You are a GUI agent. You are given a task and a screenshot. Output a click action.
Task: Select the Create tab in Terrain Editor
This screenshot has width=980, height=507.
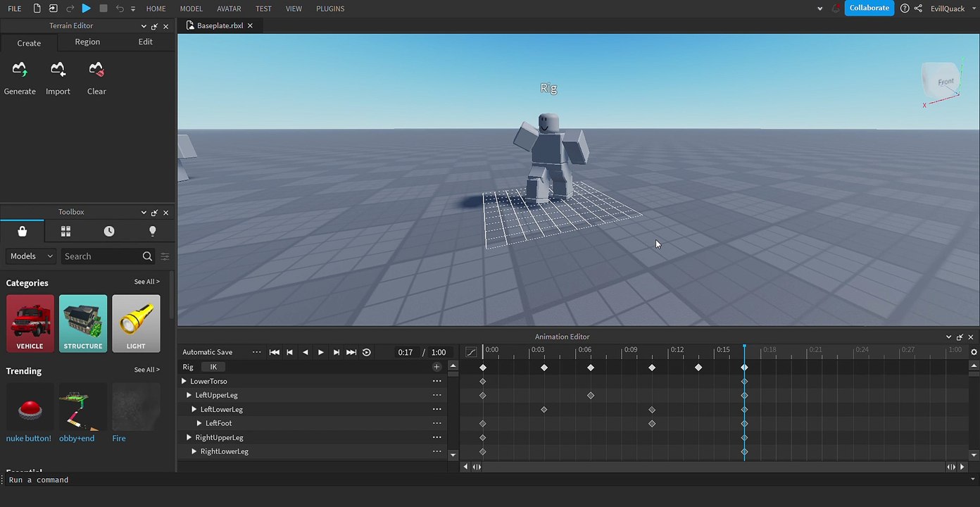pos(29,43)
